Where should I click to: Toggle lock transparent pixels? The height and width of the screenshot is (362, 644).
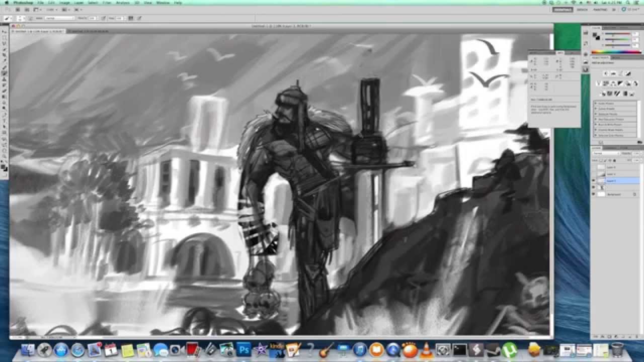[601, 160]
